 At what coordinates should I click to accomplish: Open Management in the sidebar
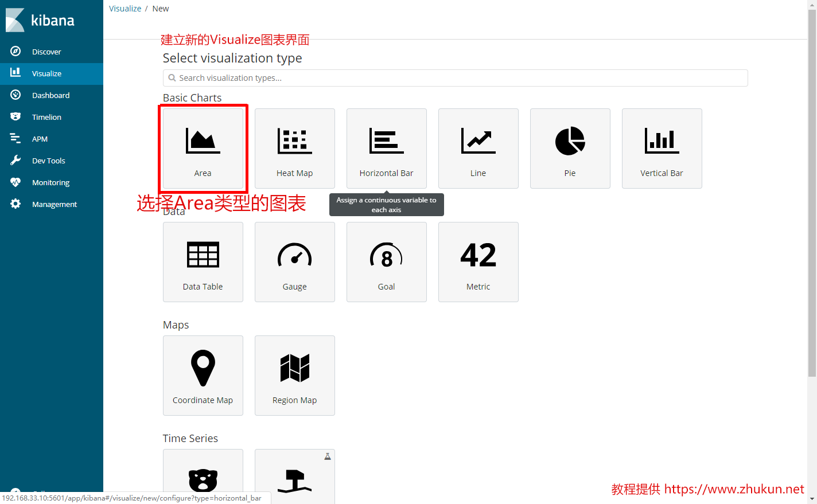click(x=52, y=204)
